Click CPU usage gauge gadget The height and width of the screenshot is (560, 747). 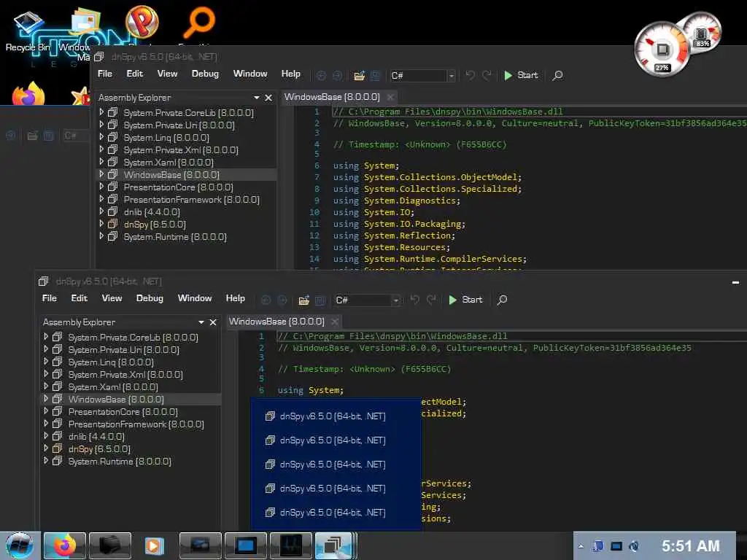coord(662,50)
